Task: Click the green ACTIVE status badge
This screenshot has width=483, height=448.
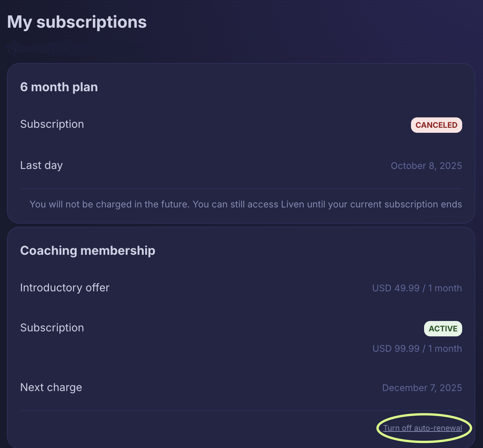Action: coord(443,329)
